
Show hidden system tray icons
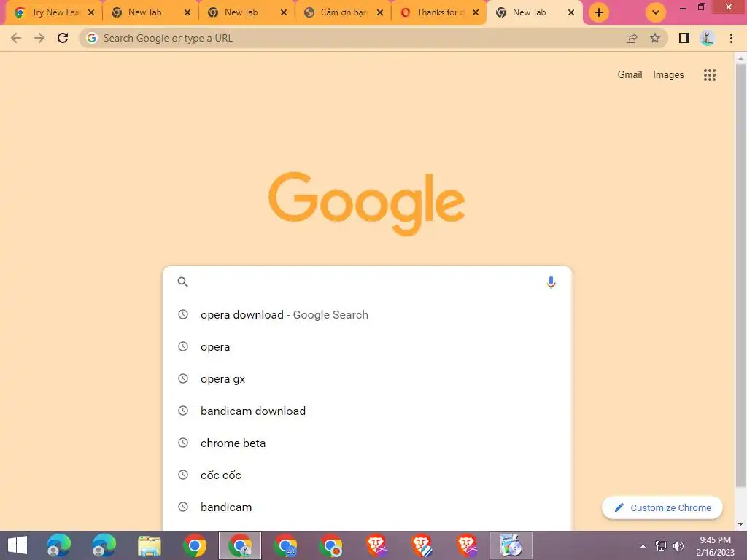tap(643, 546)
